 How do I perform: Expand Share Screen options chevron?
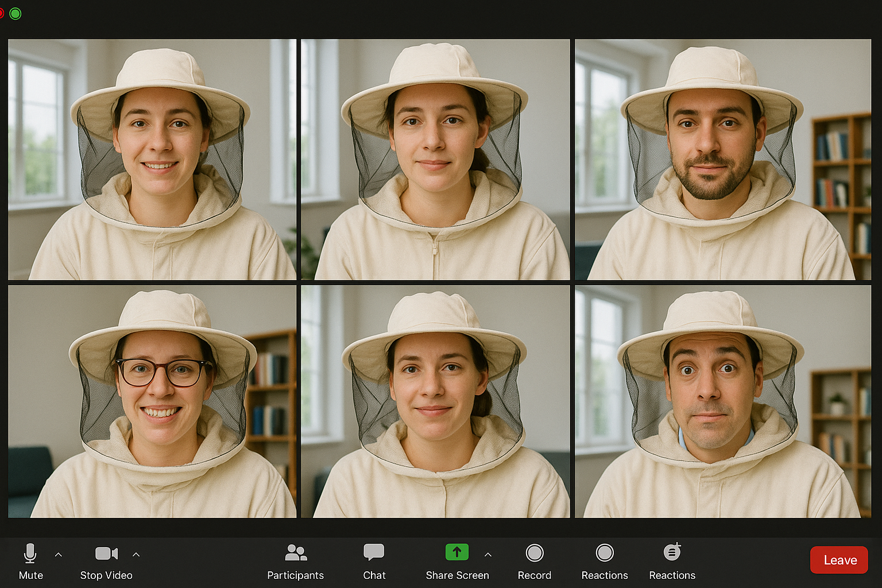[x=488, y=555]
